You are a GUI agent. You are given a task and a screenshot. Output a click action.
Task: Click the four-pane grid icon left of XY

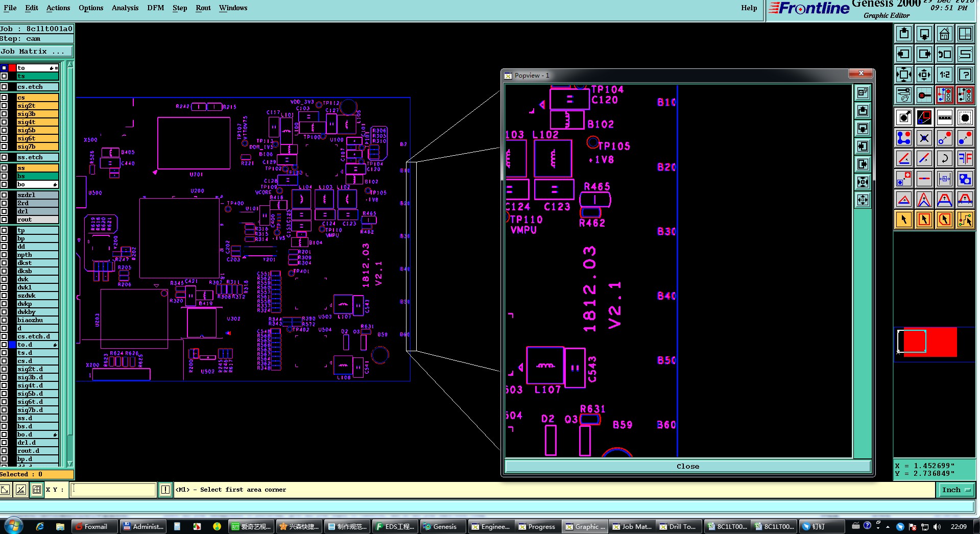[x=36, y=490]
